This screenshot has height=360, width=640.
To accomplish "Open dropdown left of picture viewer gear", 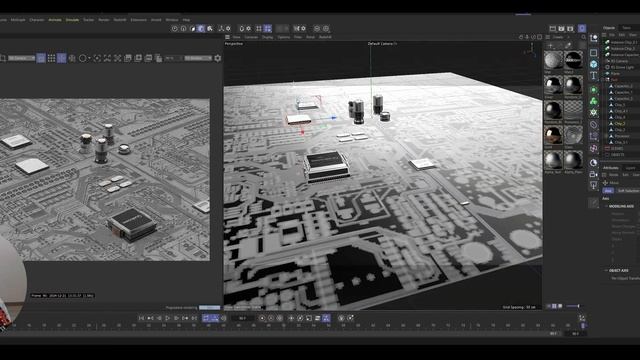I will (198, 58).
